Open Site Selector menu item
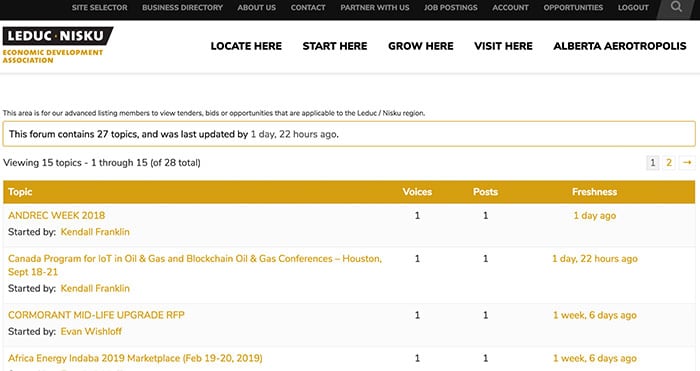This screenshot has height=371, width=700. tap(100, 8)
